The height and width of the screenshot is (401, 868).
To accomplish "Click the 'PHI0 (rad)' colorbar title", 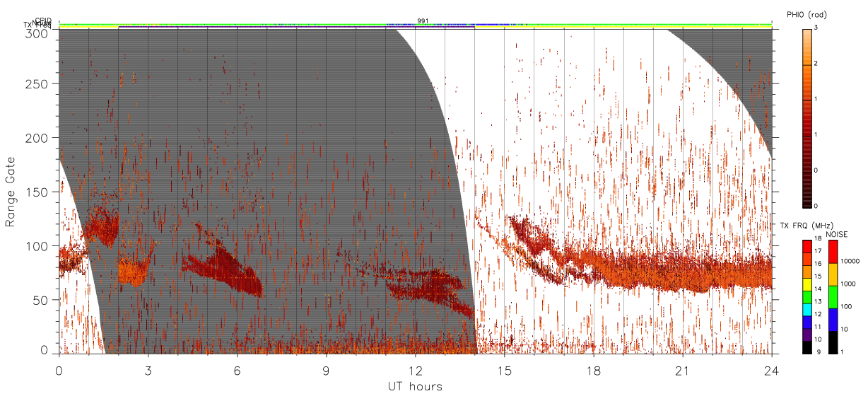I will (x=807, y=14).
